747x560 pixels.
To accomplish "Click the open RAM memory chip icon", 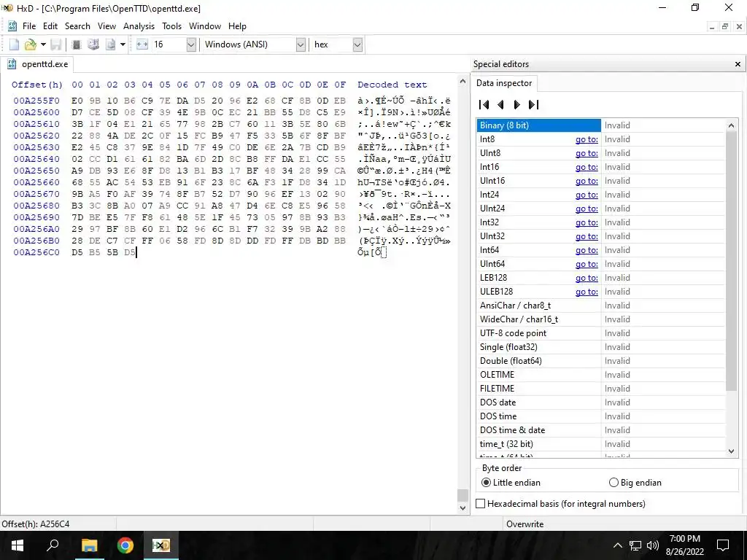I will coord(76,44).
